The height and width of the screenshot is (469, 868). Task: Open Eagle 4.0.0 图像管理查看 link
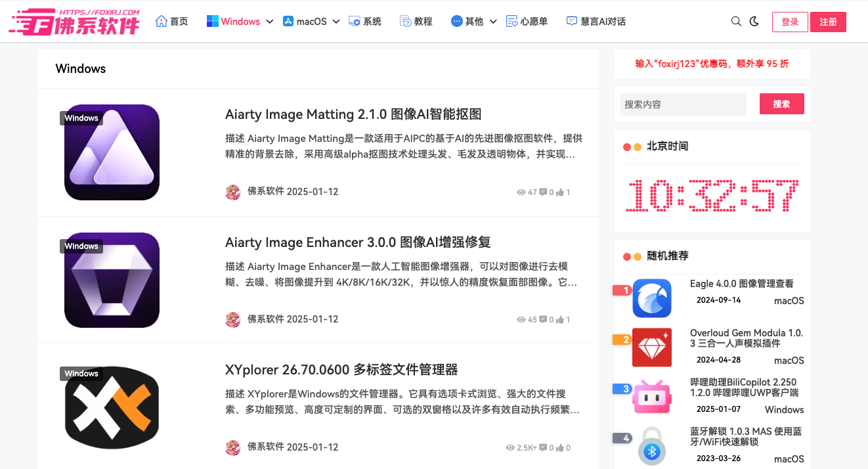[742, 284]
